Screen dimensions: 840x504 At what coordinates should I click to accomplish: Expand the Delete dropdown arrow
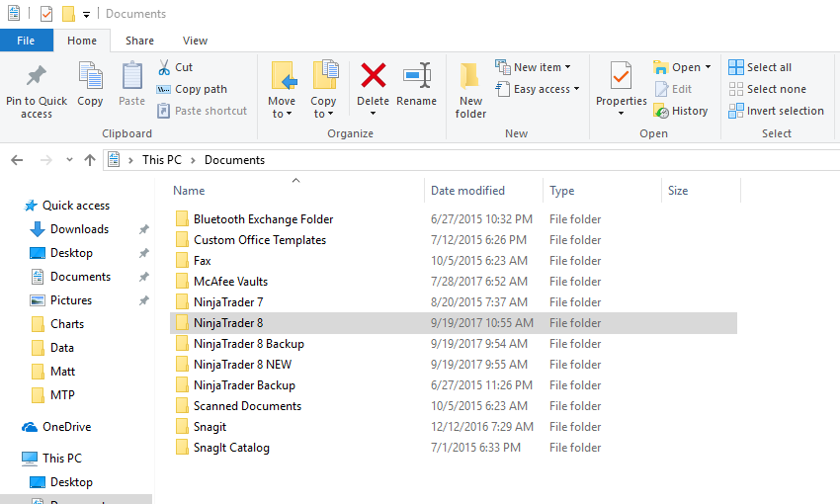point(373,114)
